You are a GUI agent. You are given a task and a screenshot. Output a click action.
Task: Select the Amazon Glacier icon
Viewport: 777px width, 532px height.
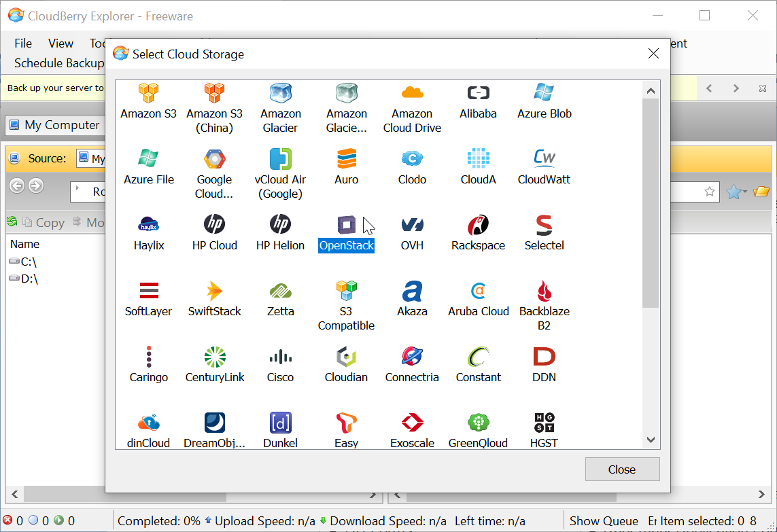280,93
